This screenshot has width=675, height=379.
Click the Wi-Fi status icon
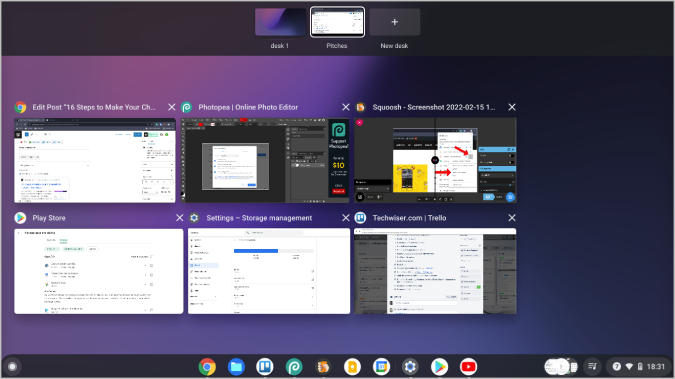pyautogui.click(x=629, y=367)
